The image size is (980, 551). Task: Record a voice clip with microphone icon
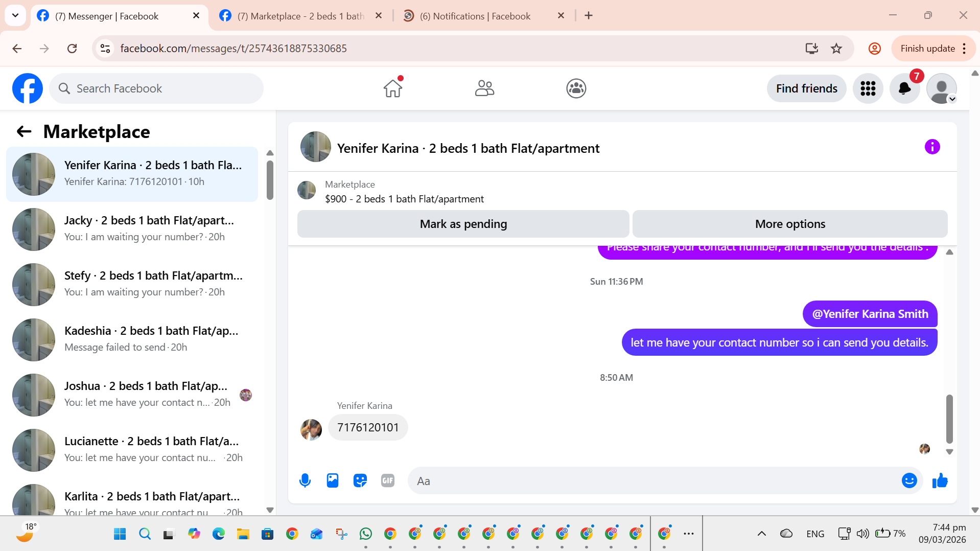coord(305,480)
